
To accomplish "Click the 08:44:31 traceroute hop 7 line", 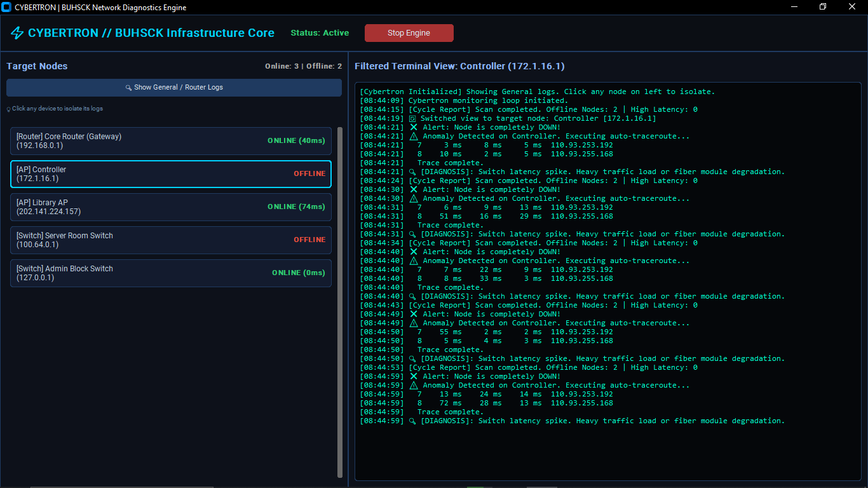I will point(486,207).
